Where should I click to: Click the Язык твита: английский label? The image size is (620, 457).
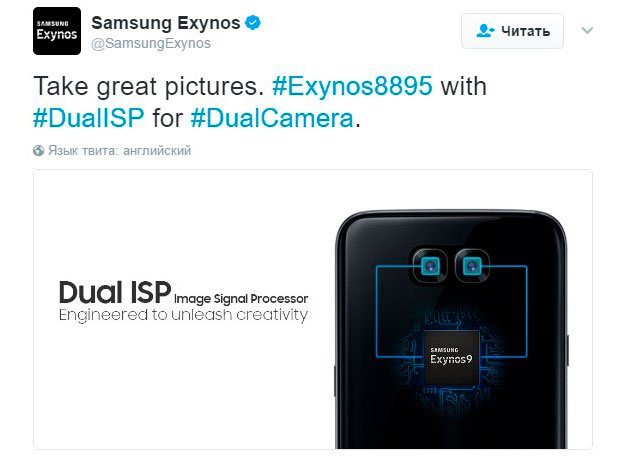coord(119,151)
